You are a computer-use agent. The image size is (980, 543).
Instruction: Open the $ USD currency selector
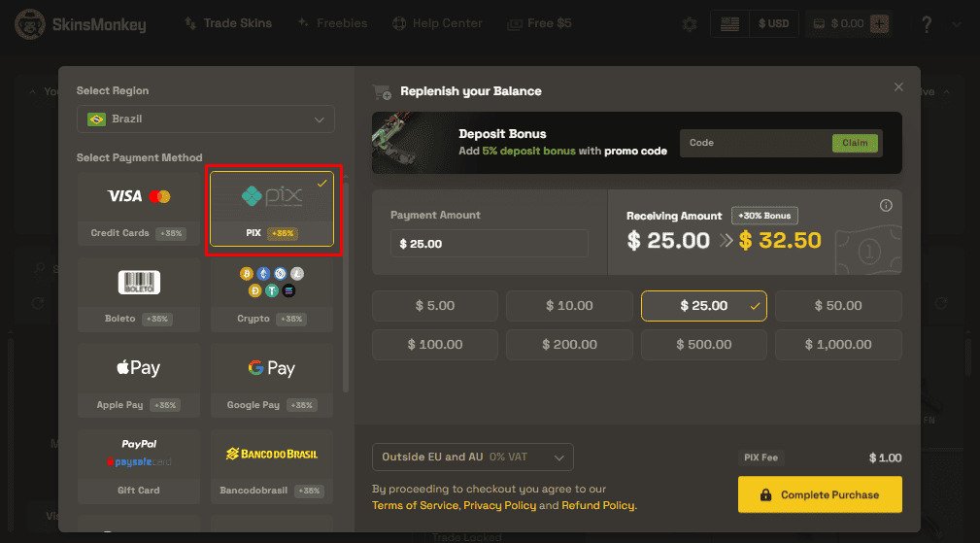[774, 24]
